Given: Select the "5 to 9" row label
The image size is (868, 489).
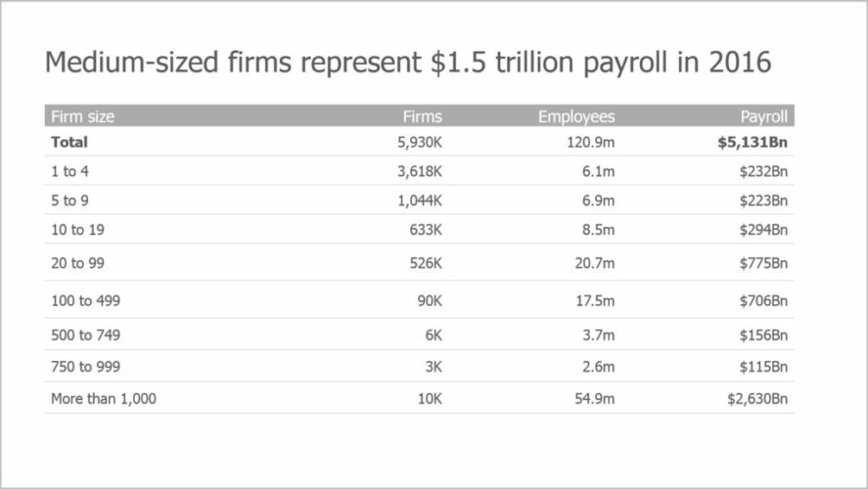Looking at the screenshot, I should 70,200.
